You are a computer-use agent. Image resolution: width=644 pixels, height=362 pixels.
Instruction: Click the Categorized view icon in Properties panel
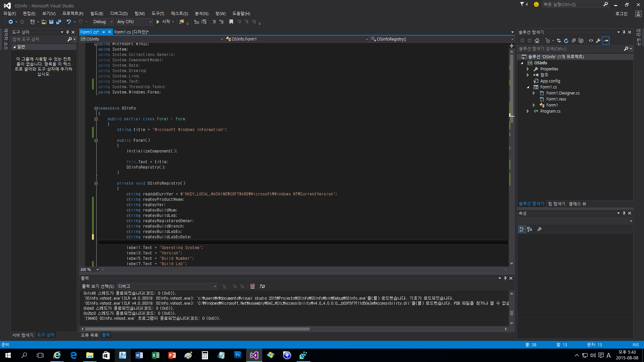click(x=522, y=229)
